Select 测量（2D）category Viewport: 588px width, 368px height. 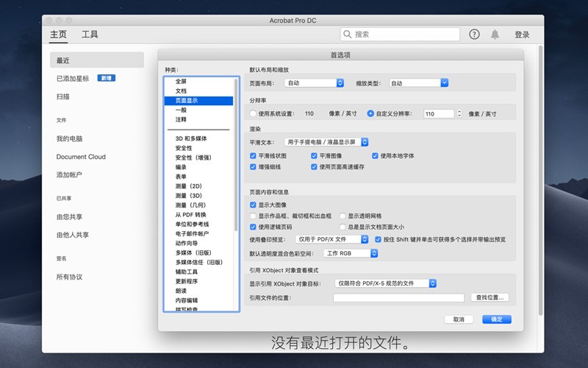pos(189,186)
